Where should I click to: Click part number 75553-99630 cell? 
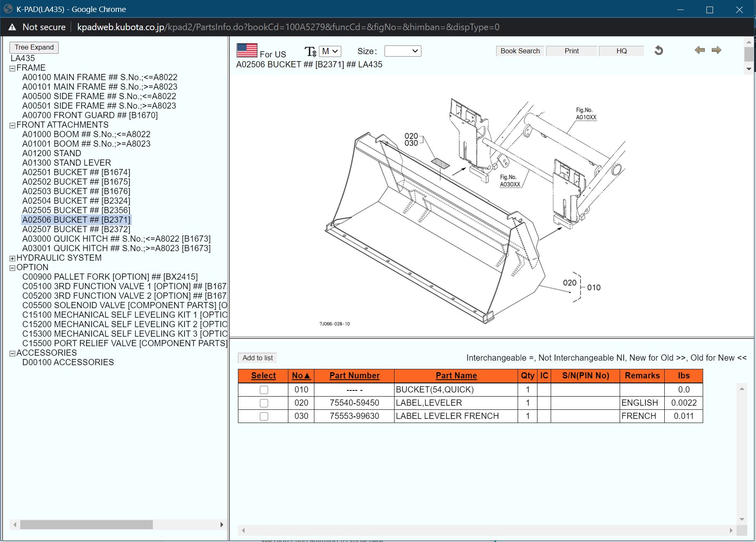pyautogui.click(x=354, y=416)
